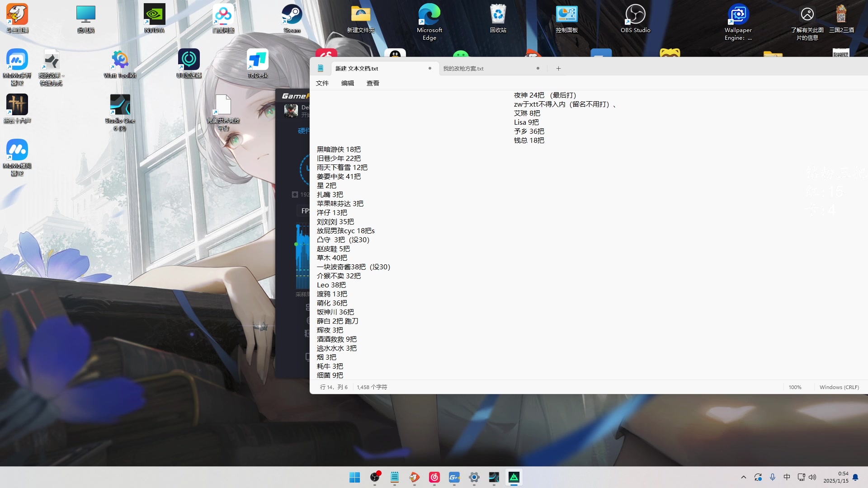
Task: Click the line Leo 38把
Action: click(x=331, y=285)
